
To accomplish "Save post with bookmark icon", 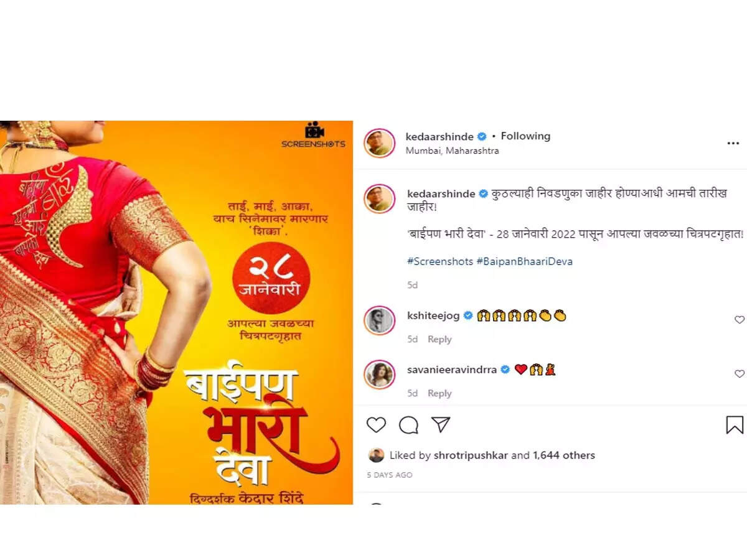I will [735, 425].
